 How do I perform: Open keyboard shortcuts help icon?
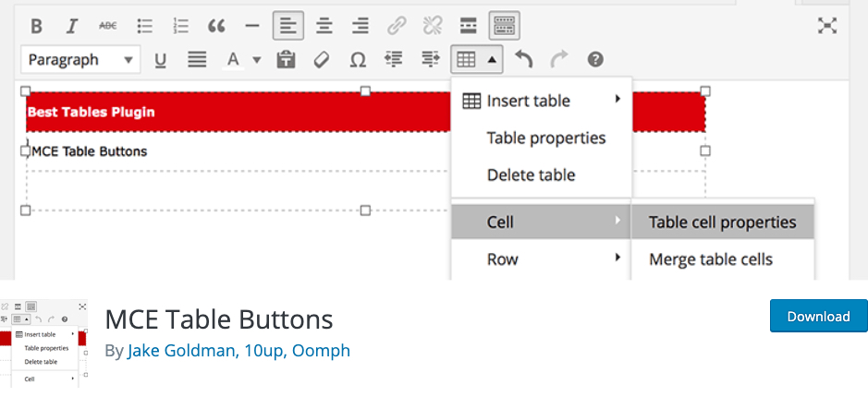(595, 60)
